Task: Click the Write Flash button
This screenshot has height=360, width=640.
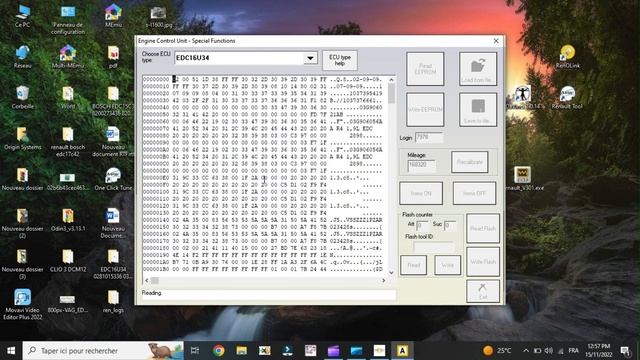Action: pyautogui.click(x=483, y=262)
